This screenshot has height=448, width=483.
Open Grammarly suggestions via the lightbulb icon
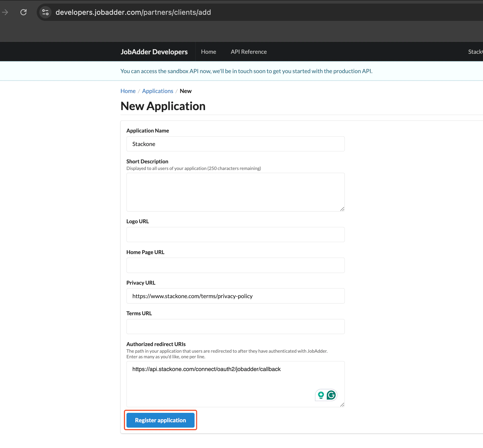(321, 395)
